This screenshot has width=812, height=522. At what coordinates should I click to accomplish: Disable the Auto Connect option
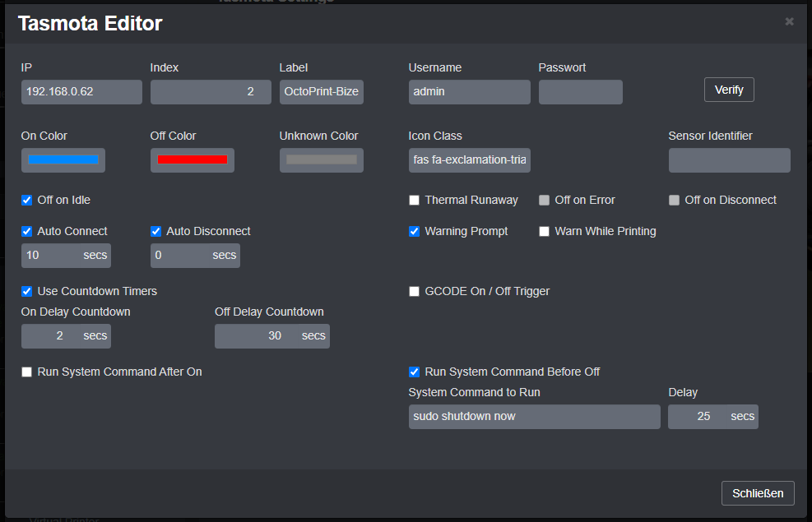[26, 231]
